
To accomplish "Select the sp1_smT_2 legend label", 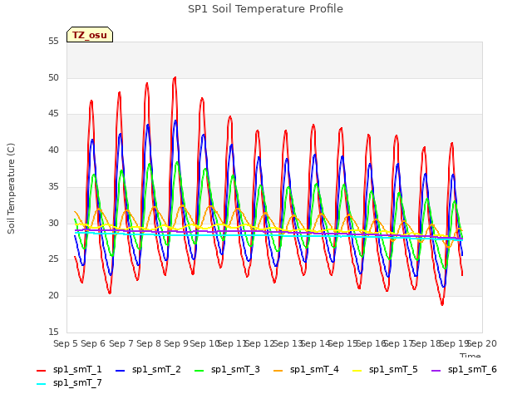I will click(156, 369).
